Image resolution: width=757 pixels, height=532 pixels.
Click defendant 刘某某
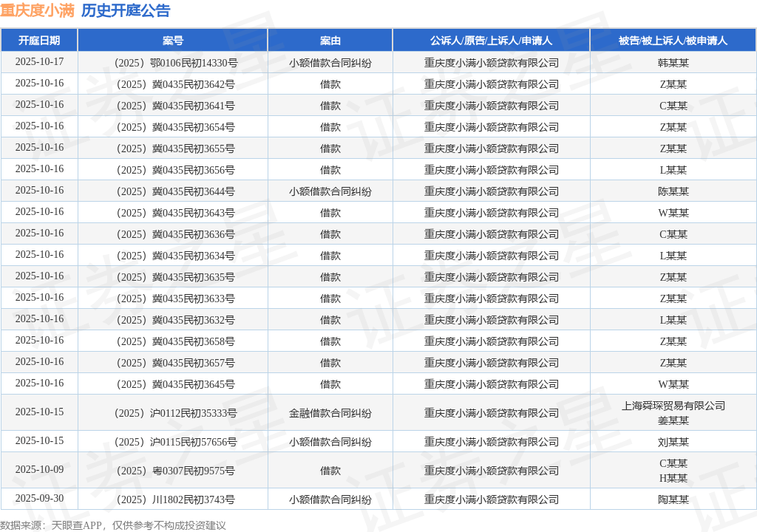673,442
